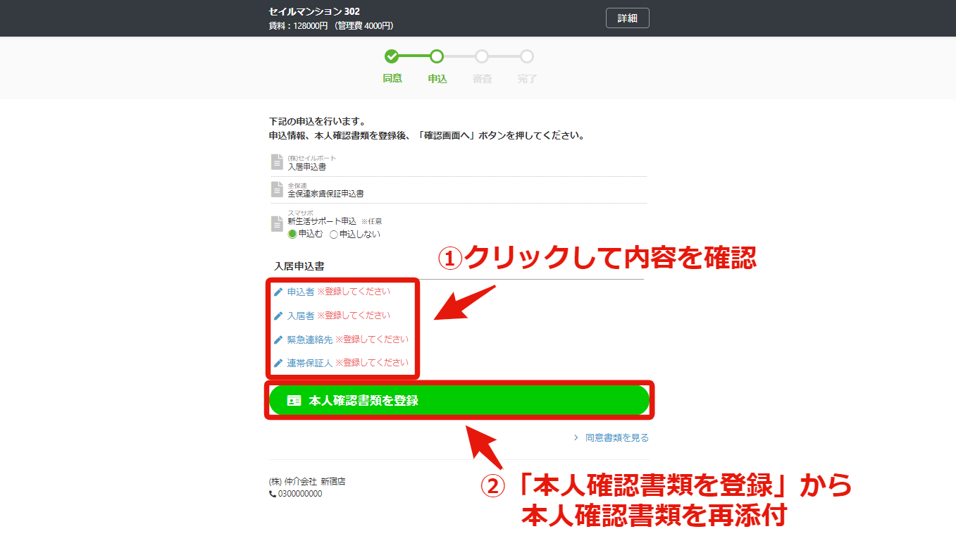Open the 緊急連絡先 registration link
This screenshot has width=956, height=560.
click(310, 340)
